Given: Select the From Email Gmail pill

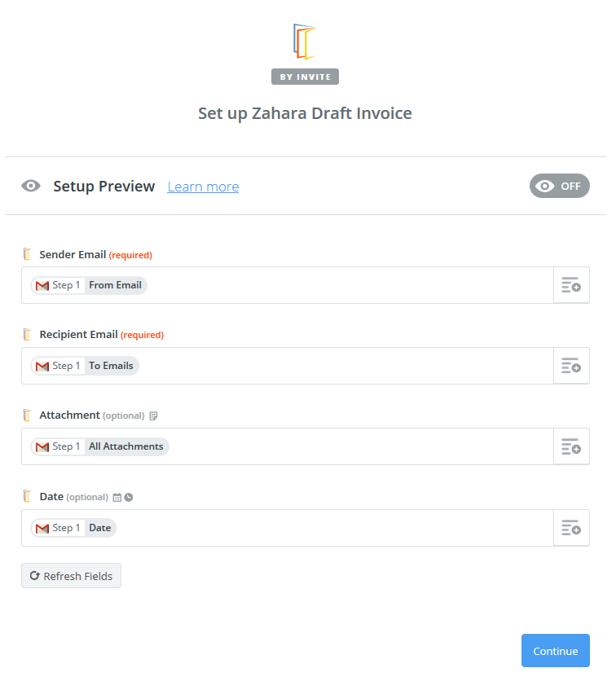Looking at the screenshot, I should 89,285.
